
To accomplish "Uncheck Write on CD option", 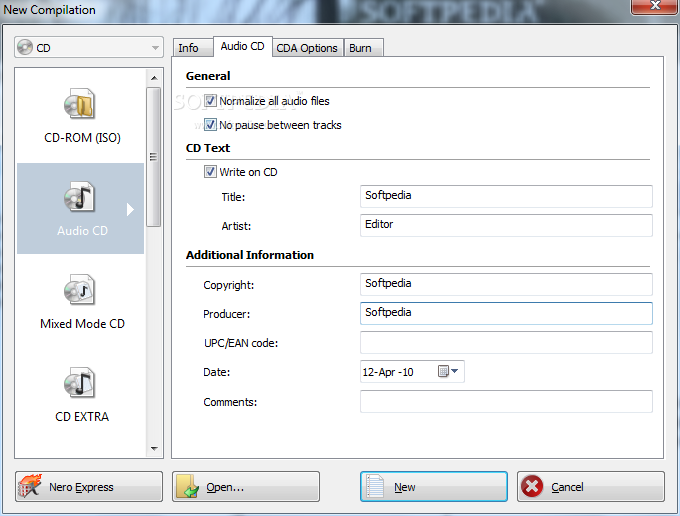I will 210,172.
